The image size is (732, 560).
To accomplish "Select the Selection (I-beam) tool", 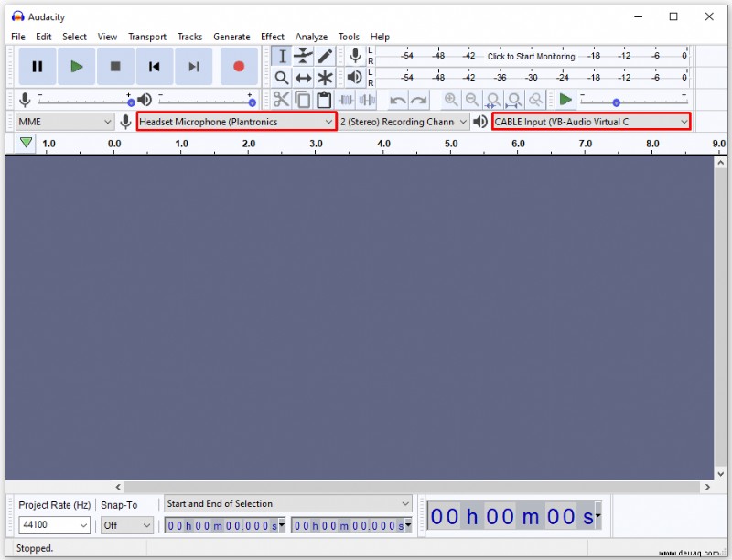I will pos(282,56).
